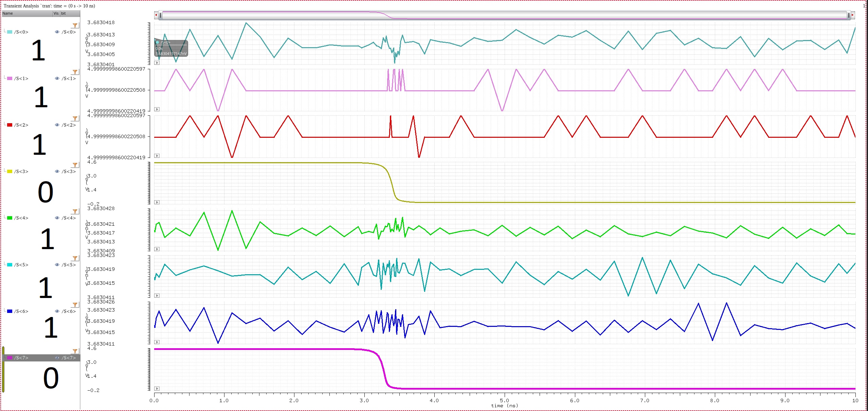The image size is (868, 411).
Task: Toggle visibility eye for /S<0> signal
Action: tap(57, 32)
